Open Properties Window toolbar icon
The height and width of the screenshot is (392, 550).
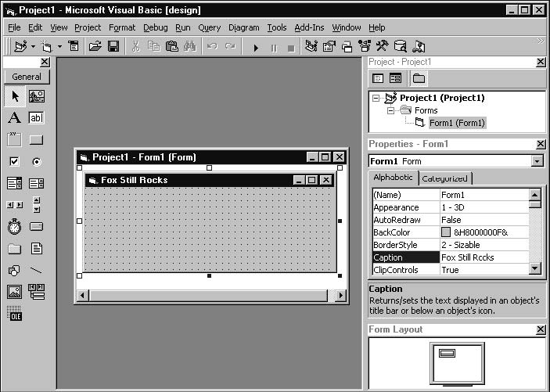[x=329, y=46]
